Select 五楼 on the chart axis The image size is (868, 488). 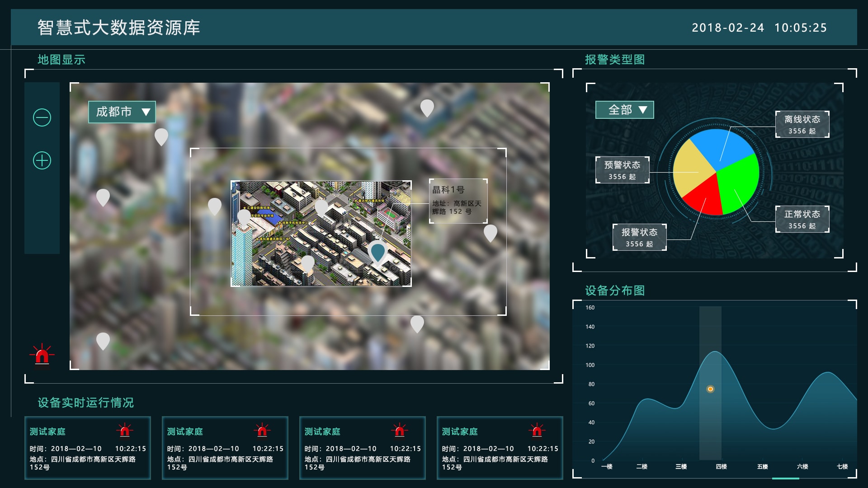tap(763, 467)
